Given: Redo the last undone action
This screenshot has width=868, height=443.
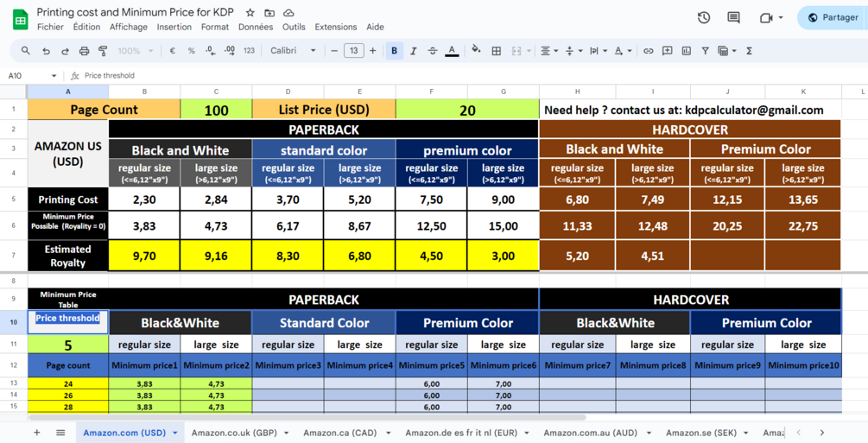Looking at the screenshot, I should coord(65,51).
